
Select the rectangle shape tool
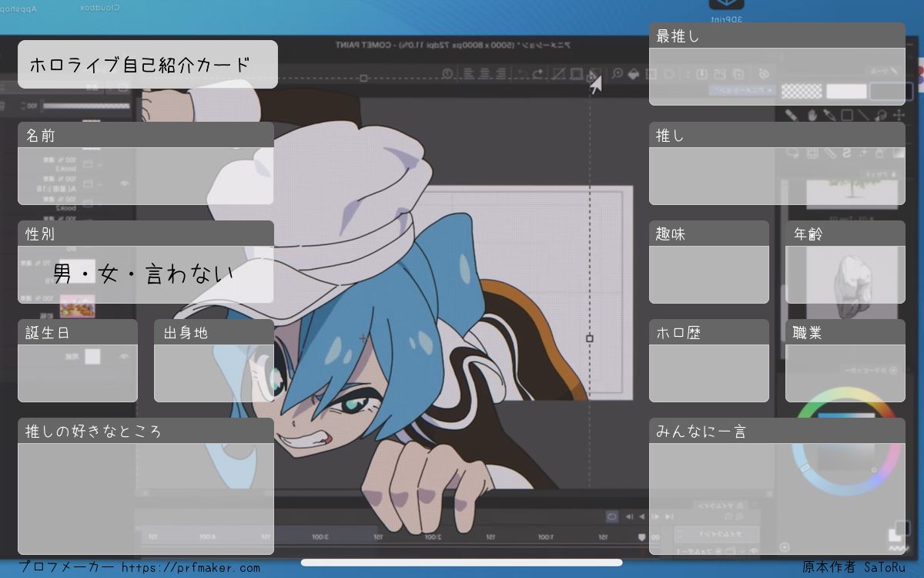pyautogui.click(x=847, y=115)
